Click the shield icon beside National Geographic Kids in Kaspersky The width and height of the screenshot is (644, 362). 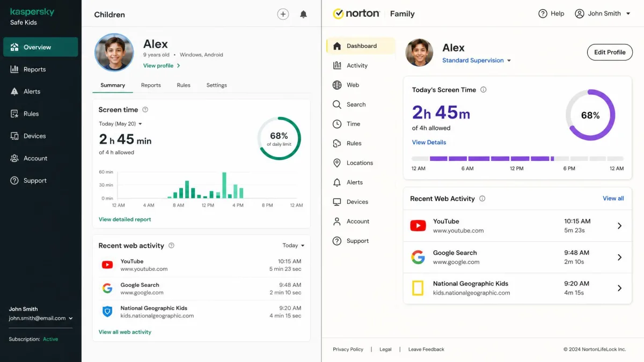pyautogui.click(x=107, y=312)
